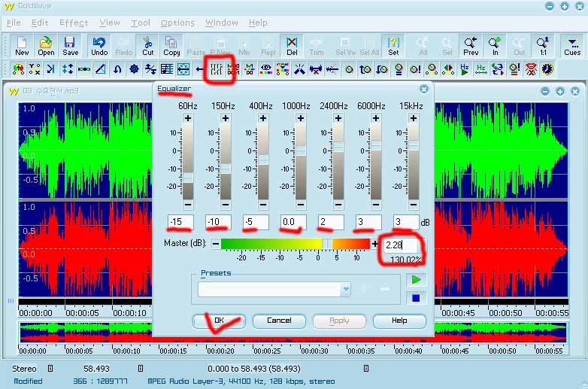588x389 pixels.
Task: Open the Effect menu
Action: [74, 23]
